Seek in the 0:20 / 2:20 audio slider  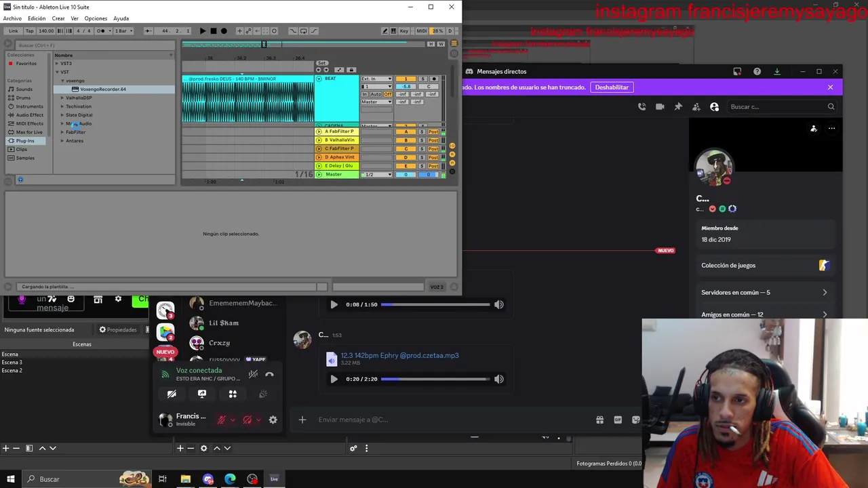click(x=435, y=380)
